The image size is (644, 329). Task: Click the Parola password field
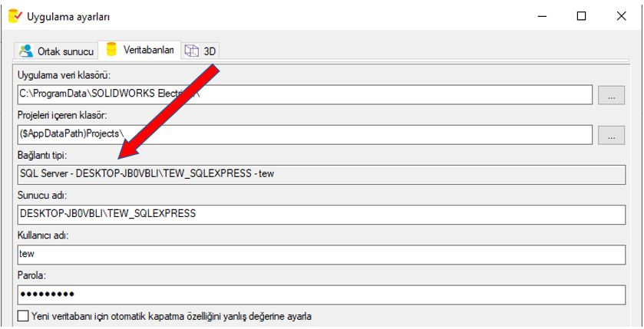point(321,294)
